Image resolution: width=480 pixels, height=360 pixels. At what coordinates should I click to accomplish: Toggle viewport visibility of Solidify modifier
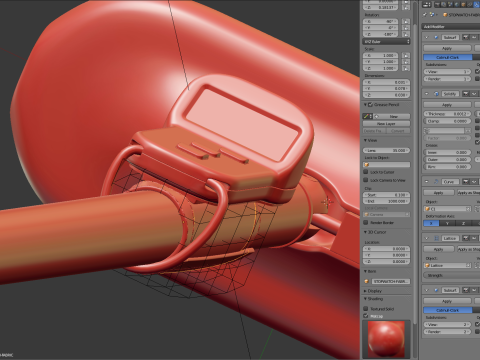(x=473, y=94)
